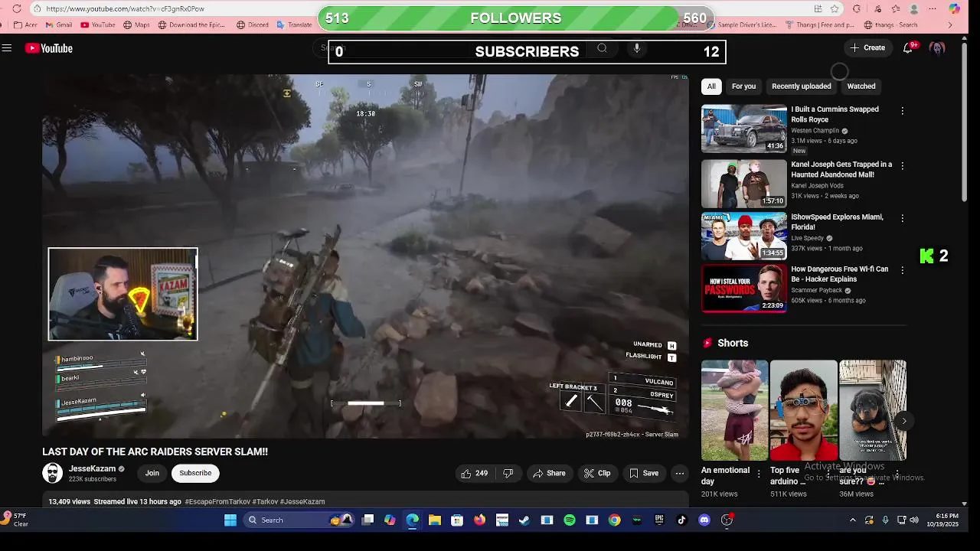
Task: Open JesseKazam channel avatar
Action: [x=52, y=473]
